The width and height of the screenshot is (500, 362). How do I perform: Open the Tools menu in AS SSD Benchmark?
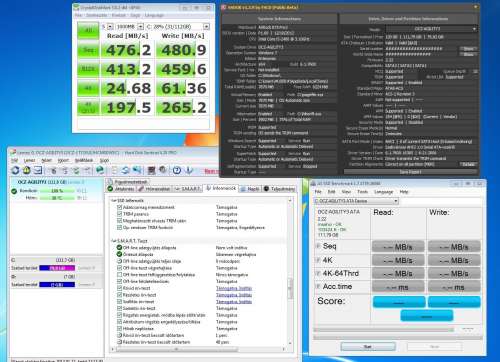click(362, 192)
